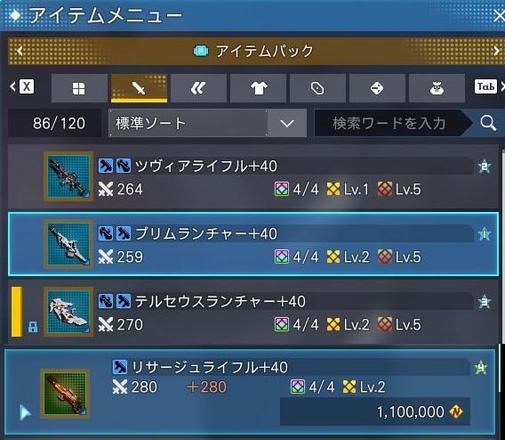505x440 pixels.
Task: Go to previous panel with left arrow
Action: [x=20, y=51]
